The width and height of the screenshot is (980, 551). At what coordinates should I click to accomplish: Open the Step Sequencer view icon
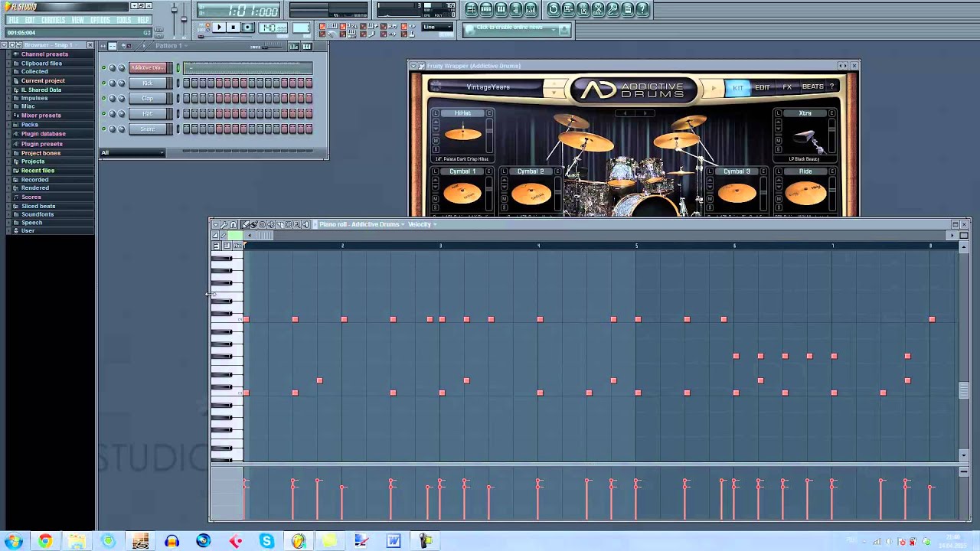pyautogui.click(x=486, y=9)
